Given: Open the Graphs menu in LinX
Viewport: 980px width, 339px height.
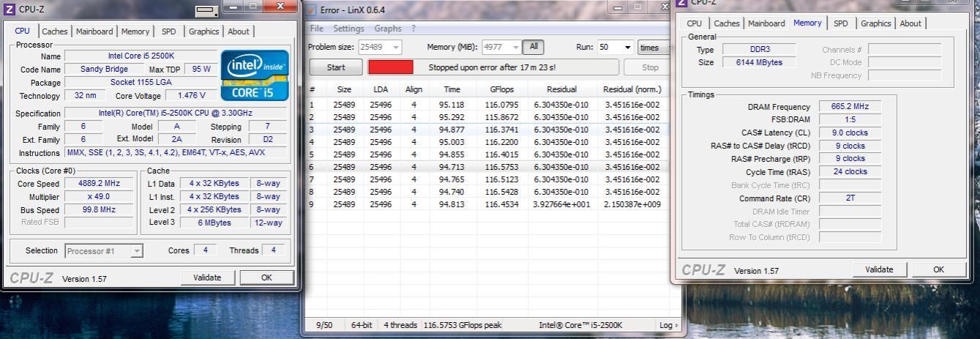Looking at the screenshot, I should coord(388,29).
